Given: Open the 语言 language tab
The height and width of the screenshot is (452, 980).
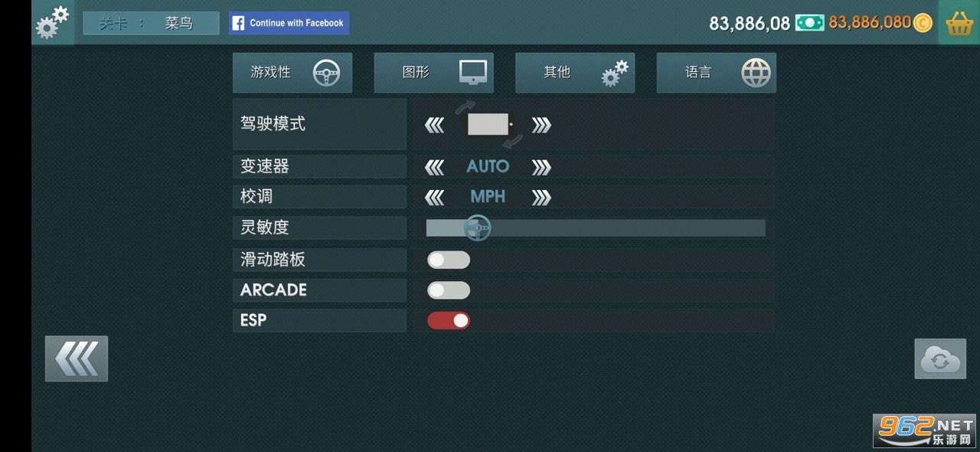Looking at the screenshot, I should [x=716, y=73].
